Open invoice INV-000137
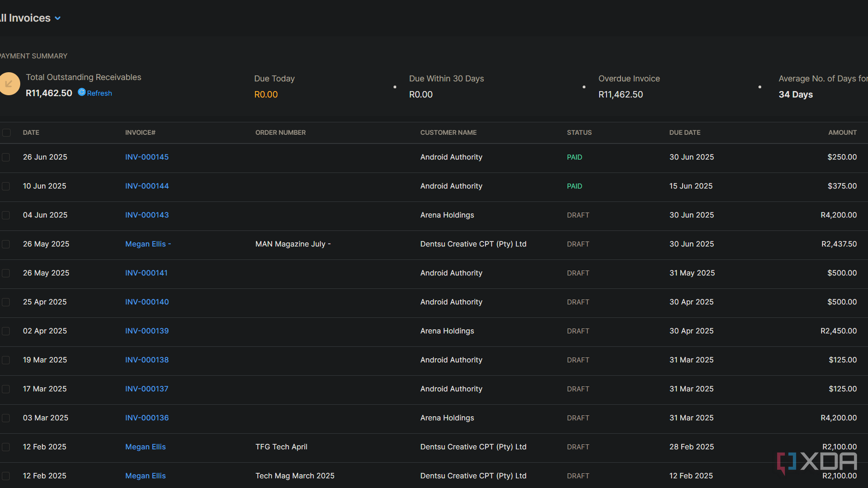868x488 pixels. [147, 389]
